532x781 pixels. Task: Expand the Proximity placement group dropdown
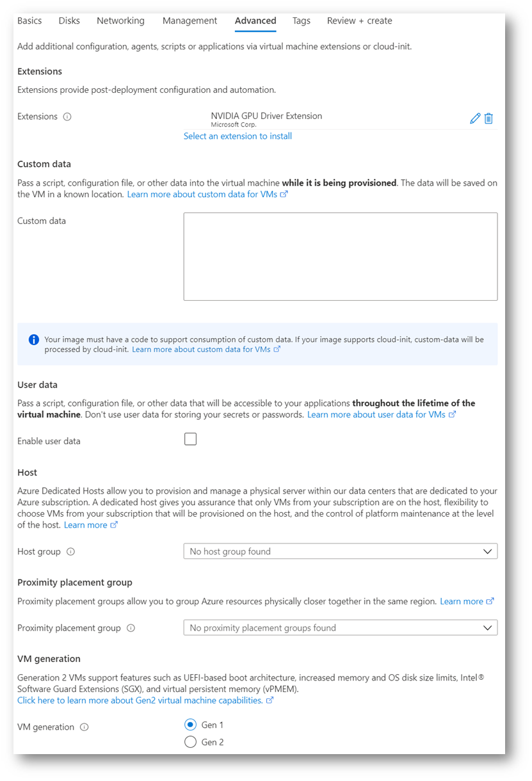(x=340, y=628)
